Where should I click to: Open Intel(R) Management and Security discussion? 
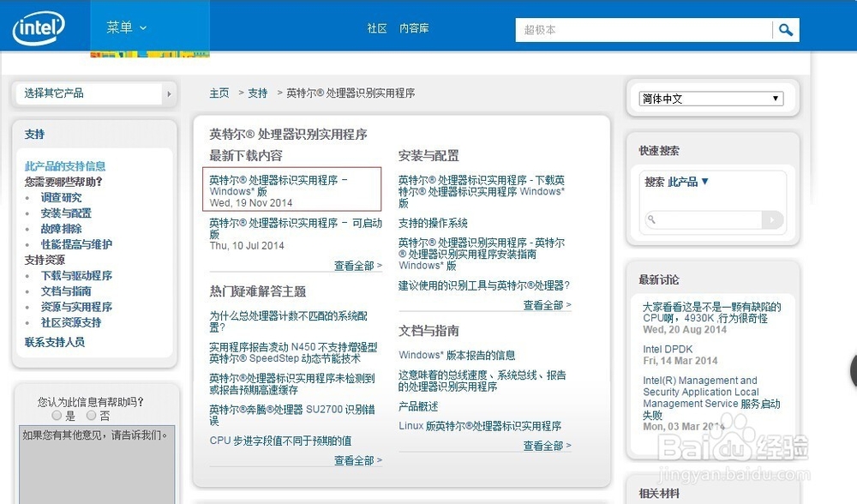click(711, 398)
